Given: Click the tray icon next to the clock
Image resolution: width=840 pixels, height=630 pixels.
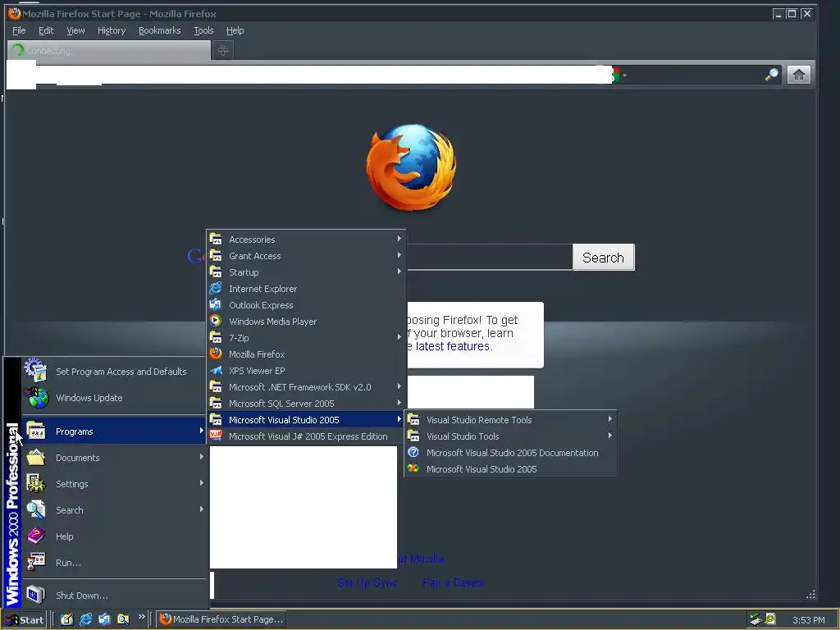Looking at the screenshot, I should [x=770, y=619].
